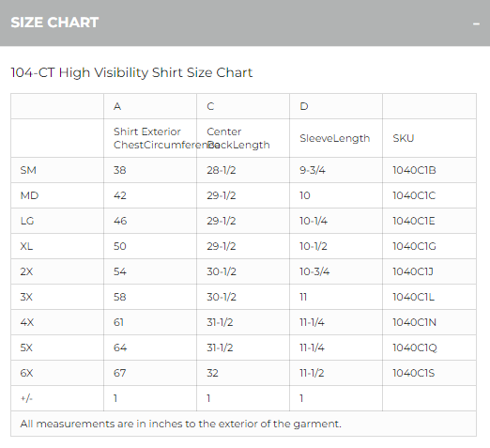Select the 6X size row label
Screen dimensions: 490x448
click(26, 373)
